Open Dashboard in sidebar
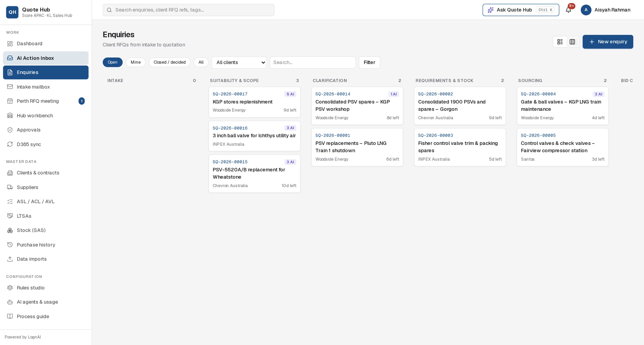 (x=46, y=44)
